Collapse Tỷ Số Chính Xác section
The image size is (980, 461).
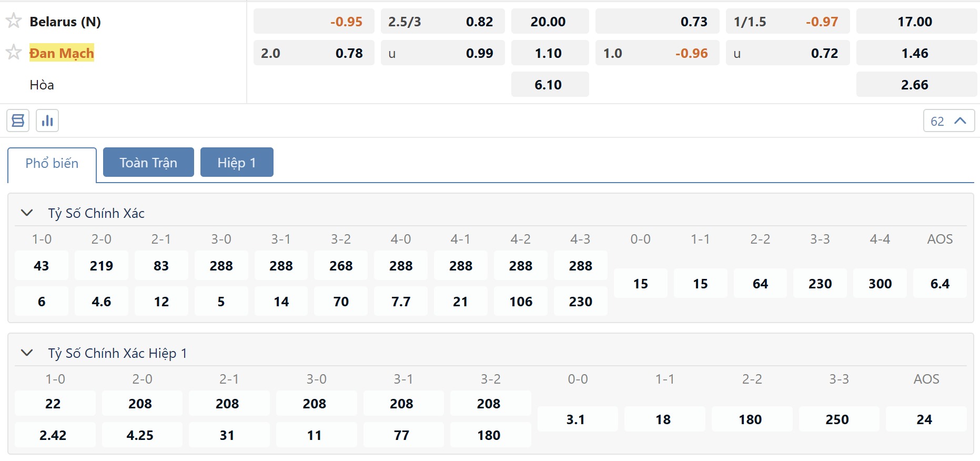coord(27,213)
